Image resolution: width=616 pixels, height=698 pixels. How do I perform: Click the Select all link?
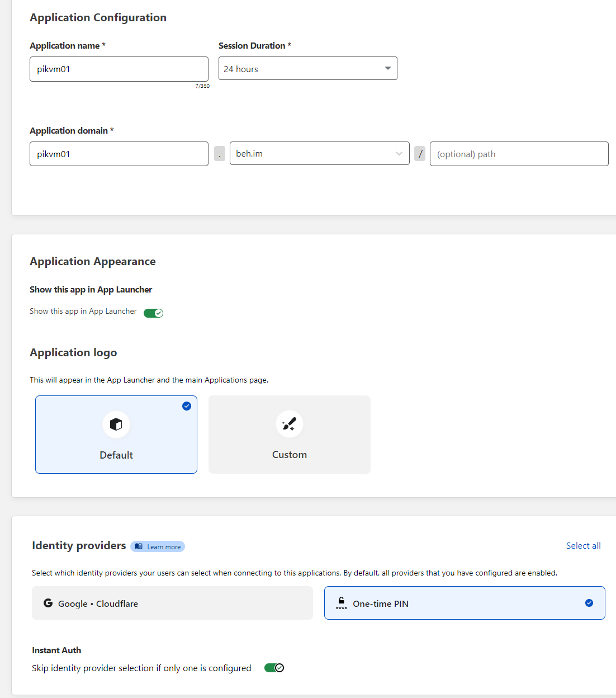[583, 546]
